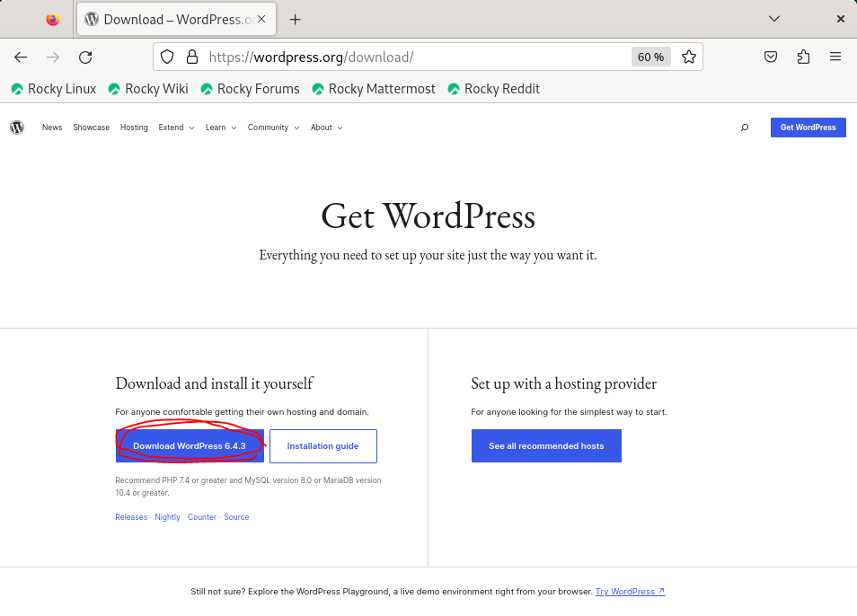Open the Counter link

(202, 517)
